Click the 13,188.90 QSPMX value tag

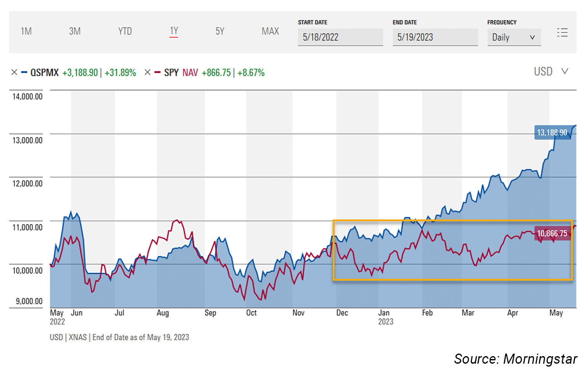pyautogui.click(x=552, y=133)
